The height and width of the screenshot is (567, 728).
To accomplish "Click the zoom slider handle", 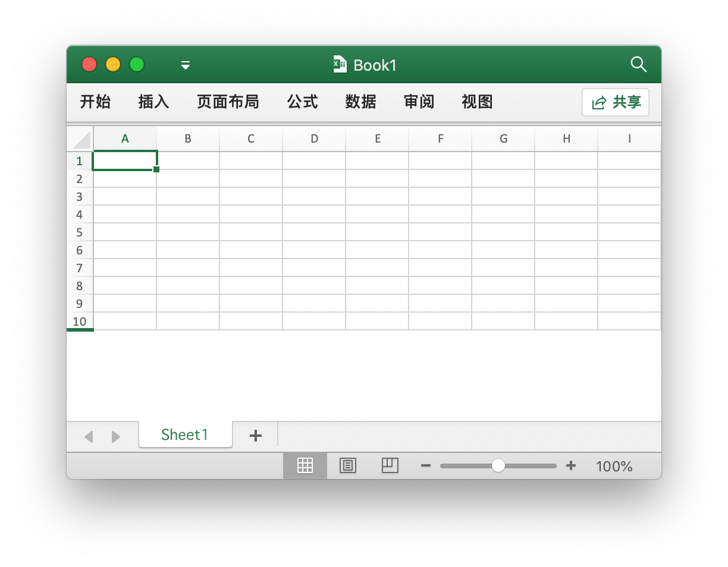I will tap(498, 465).
